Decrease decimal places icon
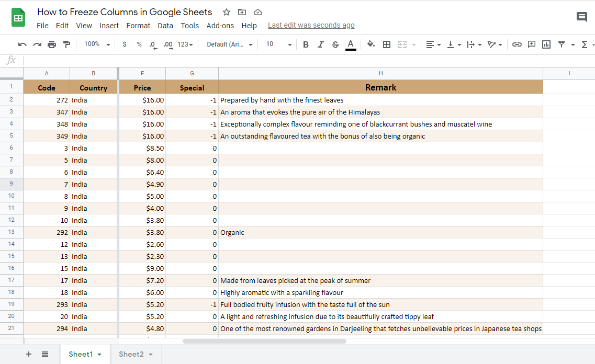The image size is (595, 364). pyautogui.click(x=153, y=45)
